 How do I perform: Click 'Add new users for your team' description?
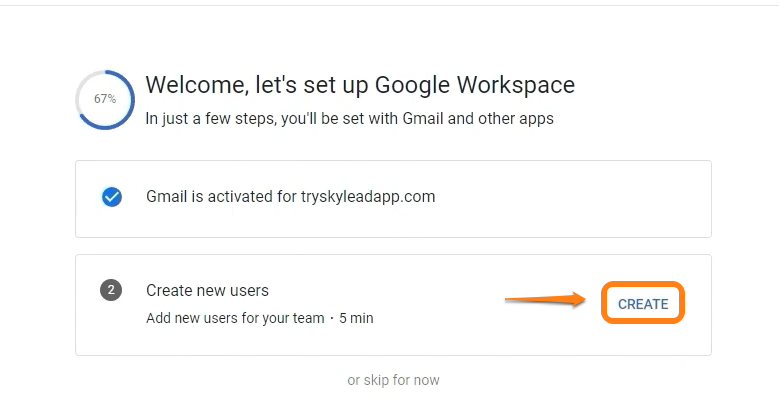pyautogui.click(x=235, y=318)
